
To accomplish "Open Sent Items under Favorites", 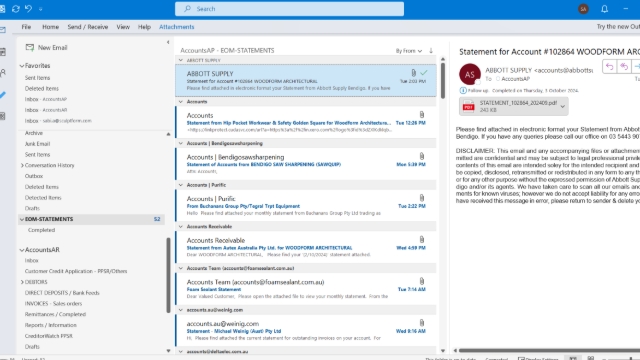I will point(37,78).
